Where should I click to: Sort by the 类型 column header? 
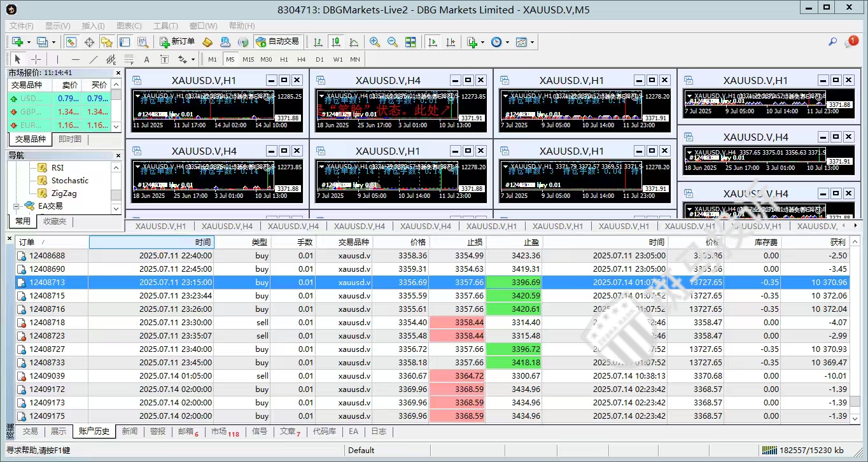click(x=243, y=242)
